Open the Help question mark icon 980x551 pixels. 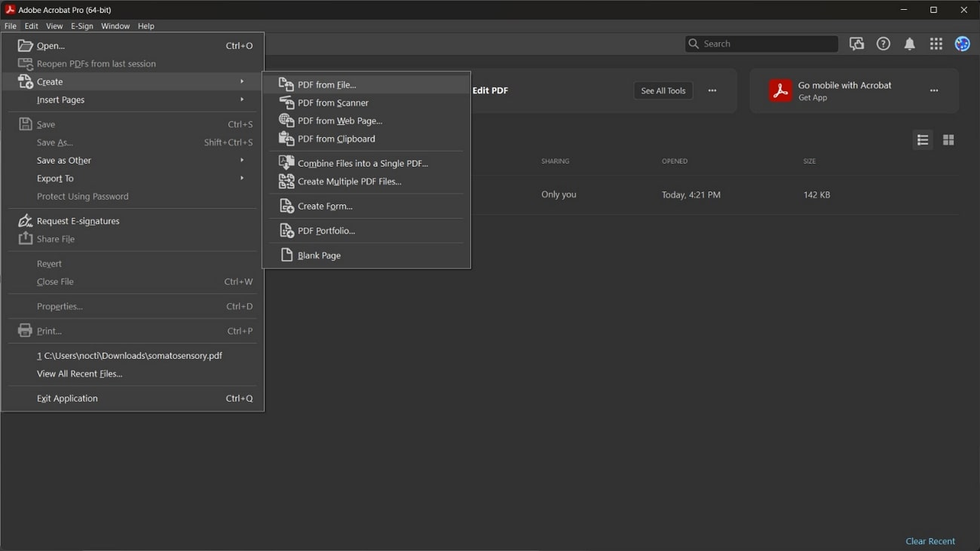(x=884, y=44)
